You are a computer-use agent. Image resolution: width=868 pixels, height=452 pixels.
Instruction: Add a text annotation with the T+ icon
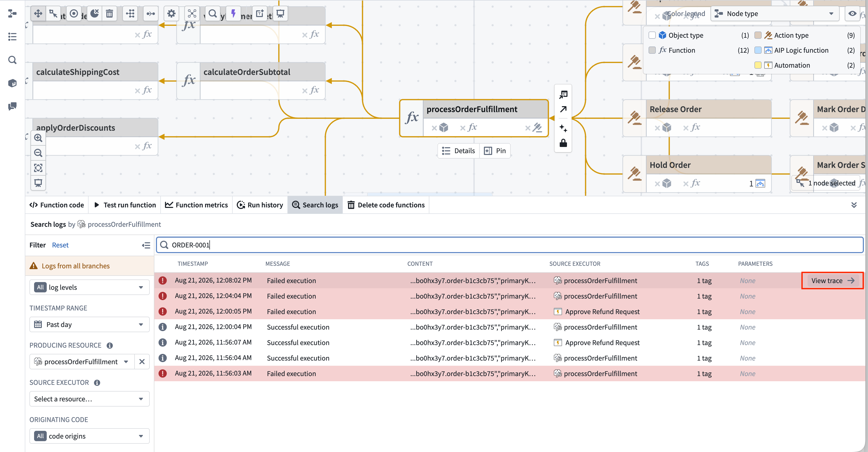pos(259,13)
